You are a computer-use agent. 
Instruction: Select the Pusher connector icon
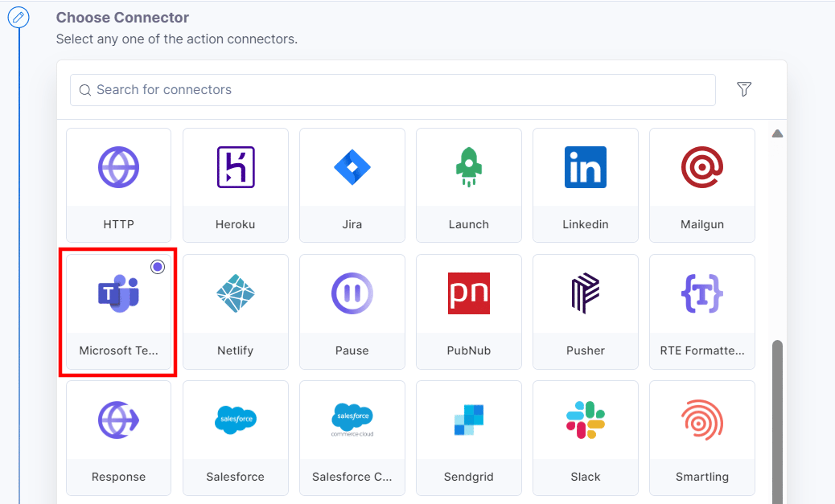tap(586, 293)
